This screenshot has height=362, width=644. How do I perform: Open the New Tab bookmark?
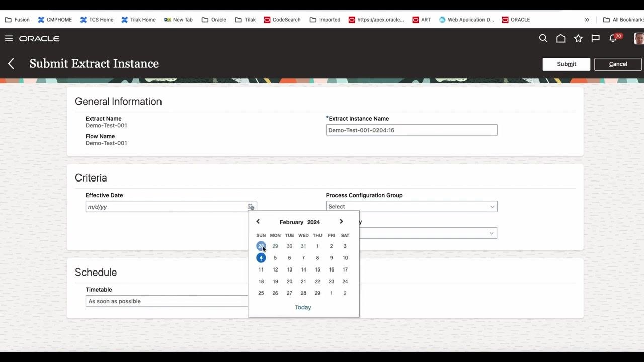pyautogui.click(x=178, y=20)
